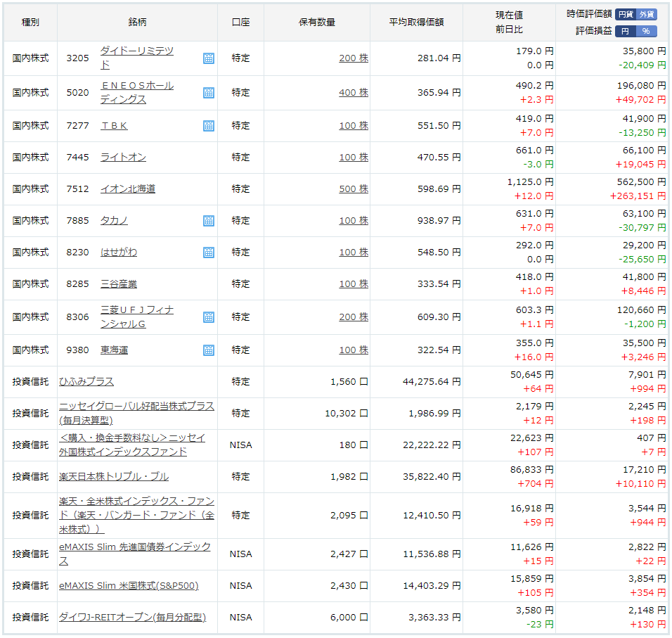This screenshot has height=638, width=672.
Task: Click calendar icon in タカノ row
Action: pyautogui.click(x=209, y=221)
